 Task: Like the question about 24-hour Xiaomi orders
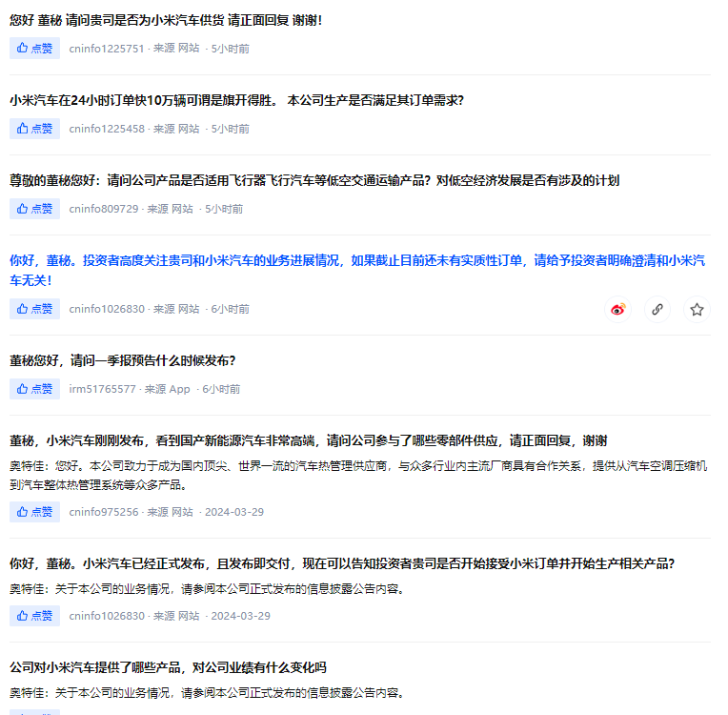pos(34,129)
